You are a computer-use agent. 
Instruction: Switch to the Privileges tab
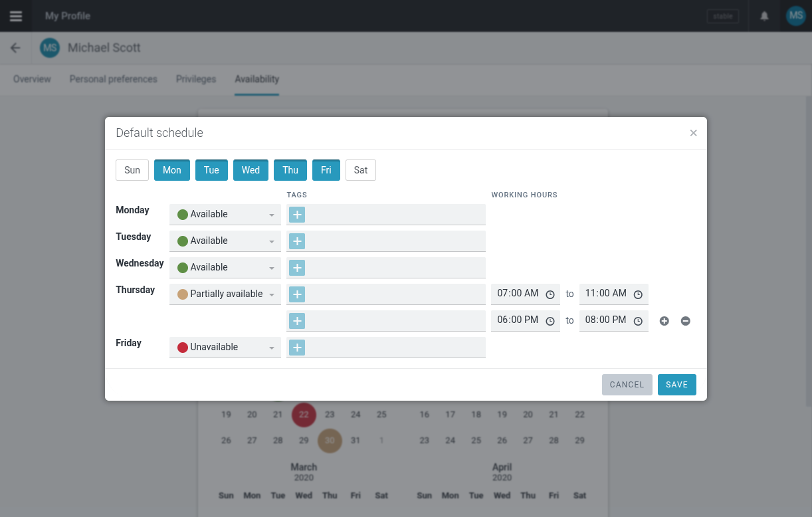pos(196,79)
